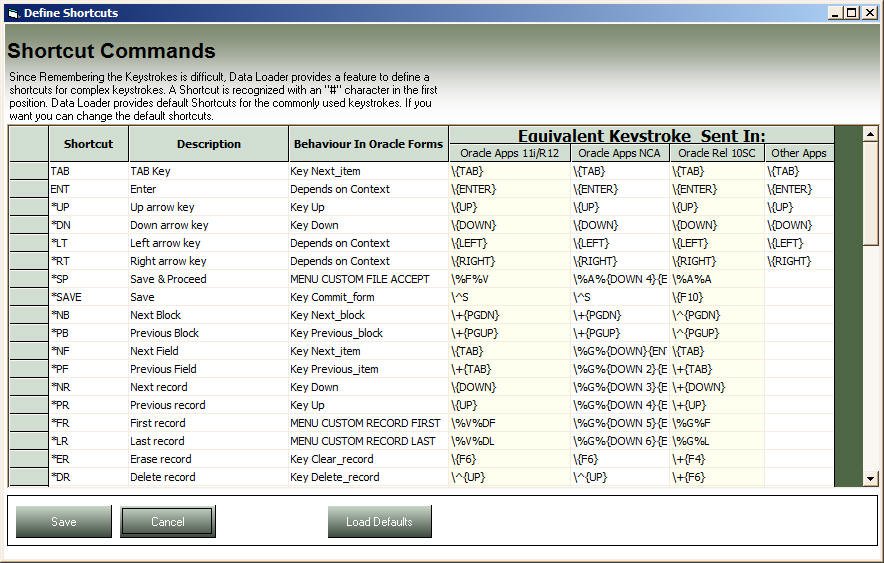Viewport: 884px width, 563px height.
Task: Click '\{ENTER}' in Other Apps column
Action: (x=799, y=189)
